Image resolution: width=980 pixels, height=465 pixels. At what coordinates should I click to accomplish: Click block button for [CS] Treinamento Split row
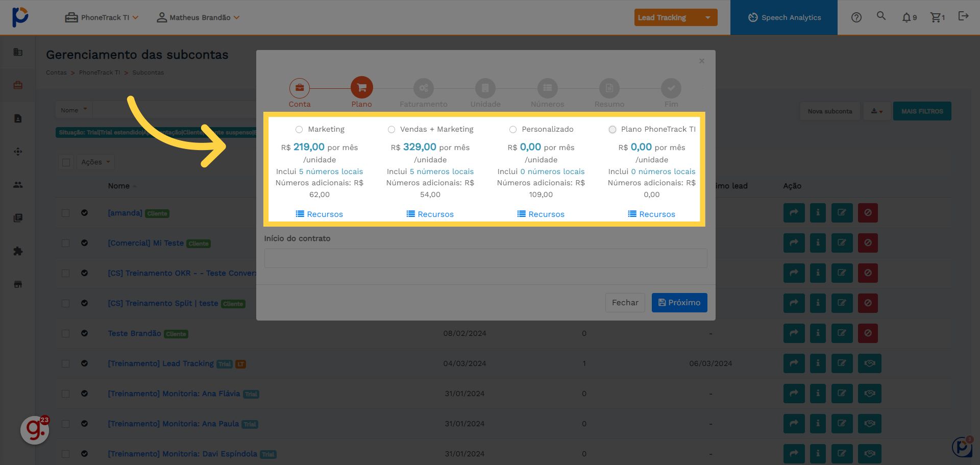pyautogui.click(x=868, y=303)
